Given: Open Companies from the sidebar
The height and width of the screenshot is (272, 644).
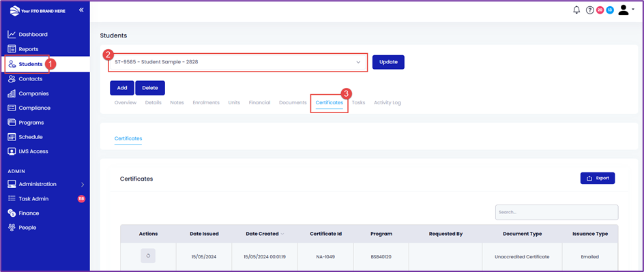Looking at the screenshot, I should pyautogui.click(x=33, y=93).
